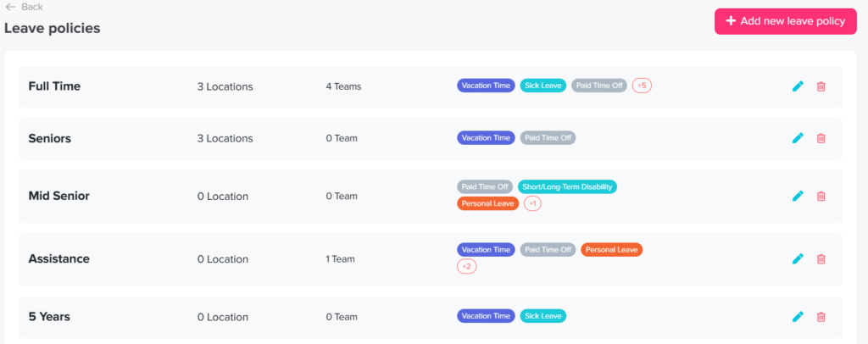Image resolution: width=868 pixels, height=344 pixels.
Task: Go Back to the previous page
Action: tap(24, 7)
